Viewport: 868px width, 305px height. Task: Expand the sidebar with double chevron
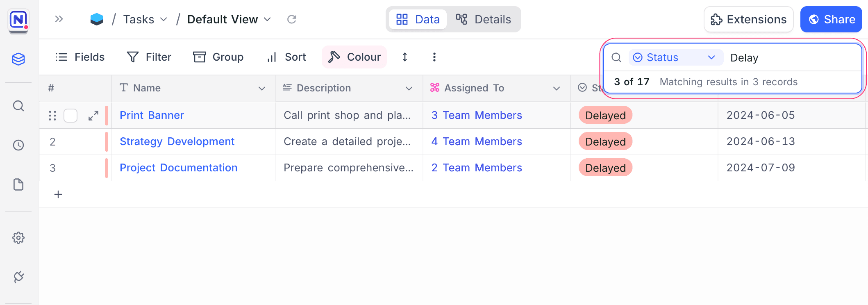click(59, 19)
